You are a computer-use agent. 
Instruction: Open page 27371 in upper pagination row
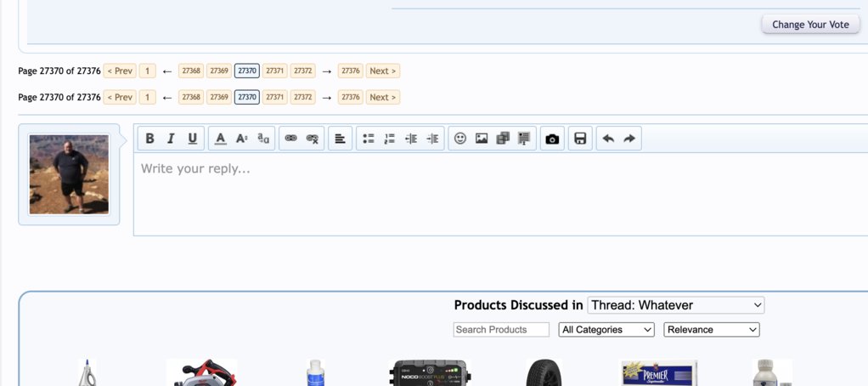[275, 71]
